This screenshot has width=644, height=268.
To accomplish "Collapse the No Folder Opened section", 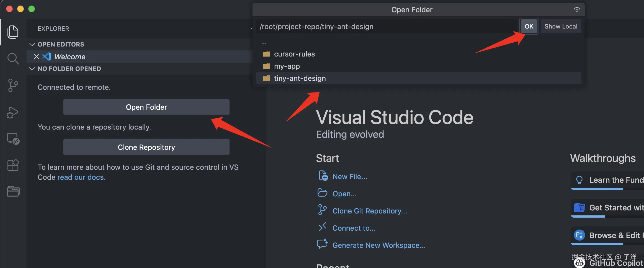I will coord(32,69).
